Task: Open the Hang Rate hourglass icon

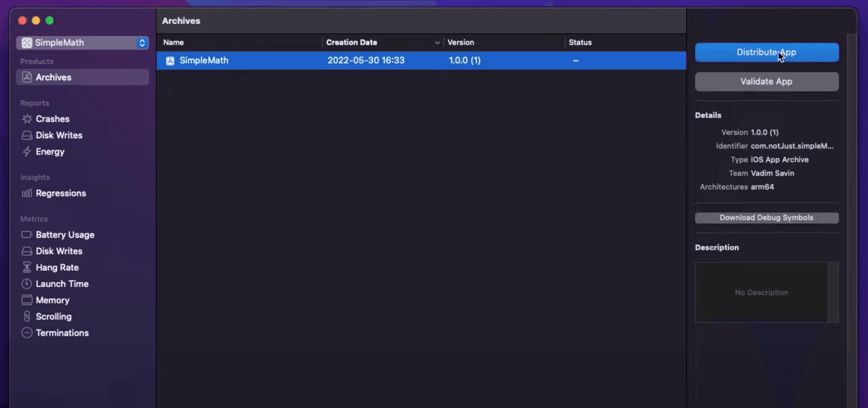Action: 27,268
